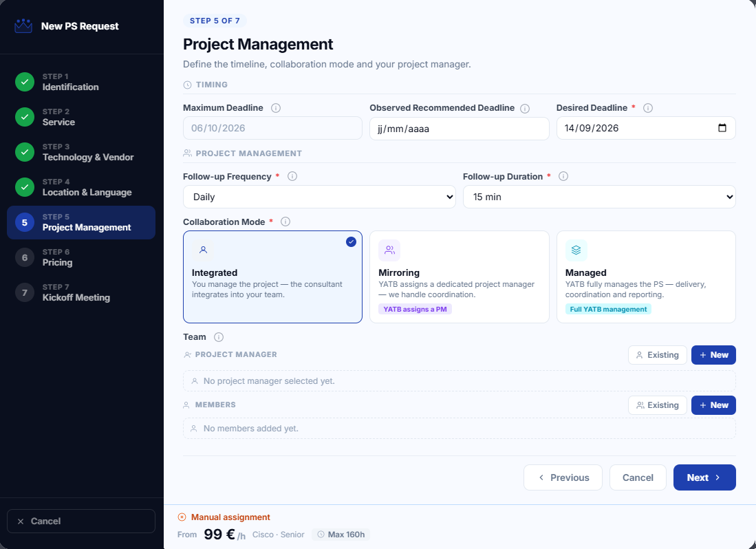
Task: Show info for Maximum Deadline
Action: 276,108
